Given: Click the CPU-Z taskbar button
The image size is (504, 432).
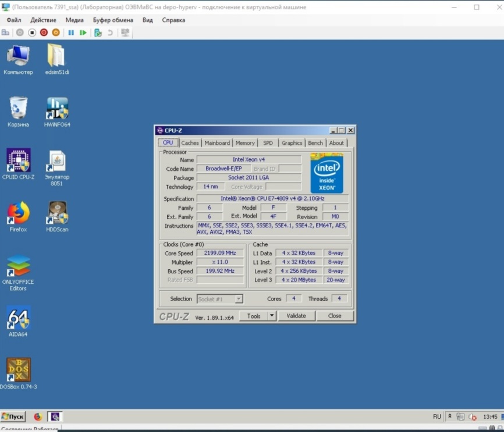Looking at the screenshot, I should (55, 416).
